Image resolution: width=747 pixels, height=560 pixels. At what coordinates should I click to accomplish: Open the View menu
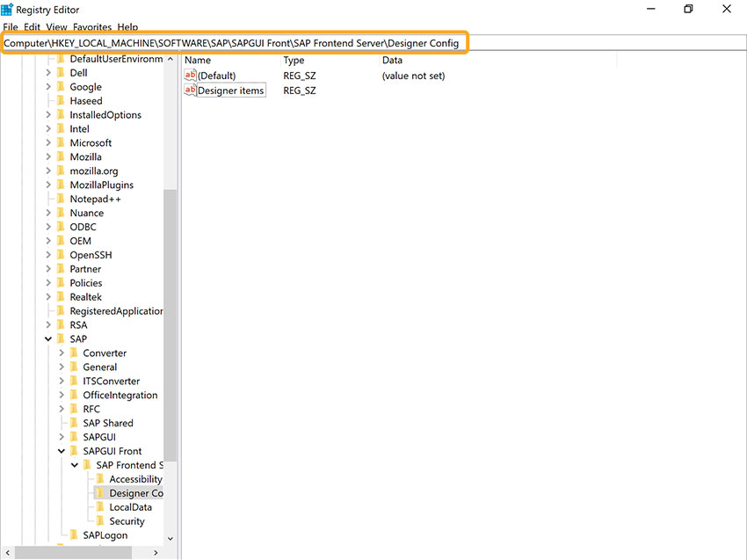pyautogui.click(x=57, y=27)
